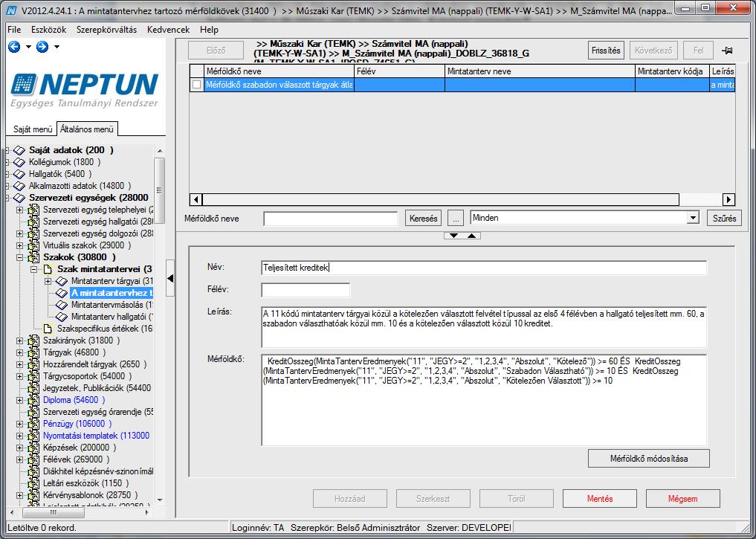Expand the Szakirányok tree node
The width and height of the screenshot is (756, 539).
tap(20, 340)
